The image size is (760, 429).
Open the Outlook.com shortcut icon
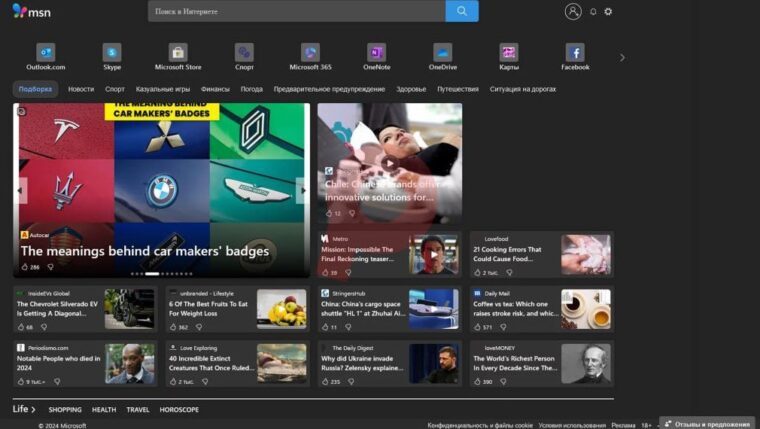tap(46, 52)
